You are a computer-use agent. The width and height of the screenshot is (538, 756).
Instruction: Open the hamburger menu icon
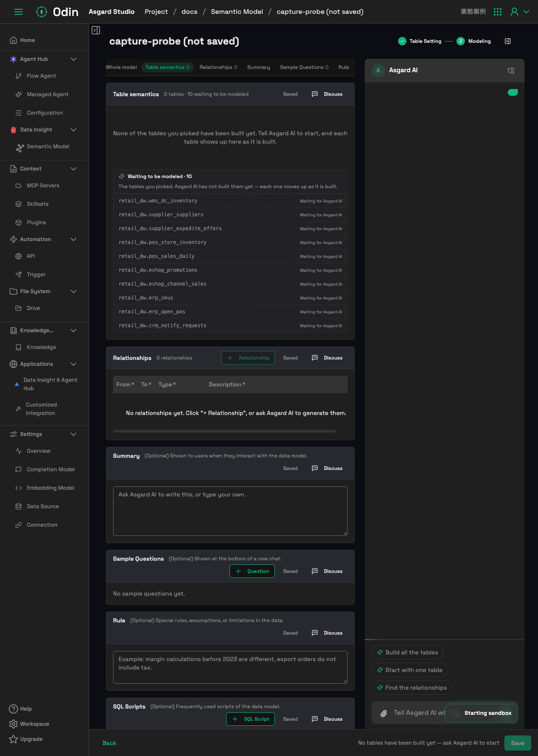click(18, 12)
